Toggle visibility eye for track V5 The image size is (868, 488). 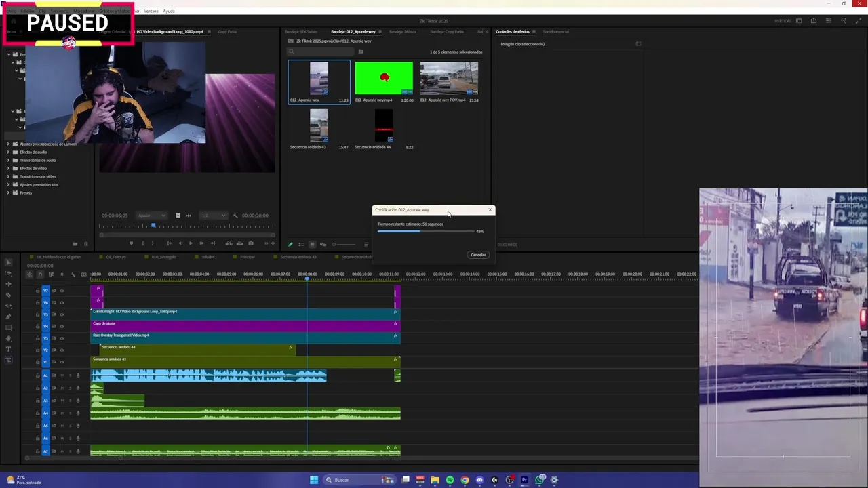coord(62,314)
